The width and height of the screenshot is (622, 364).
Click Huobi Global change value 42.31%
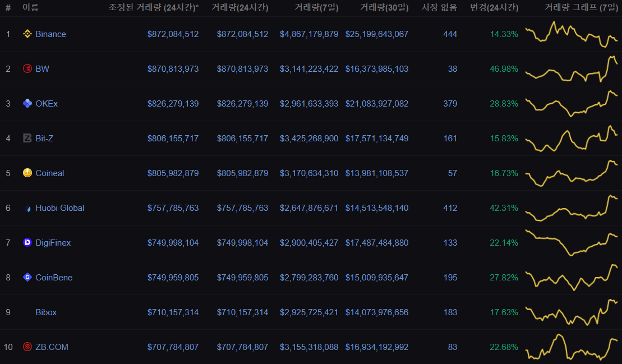point(504,208)
